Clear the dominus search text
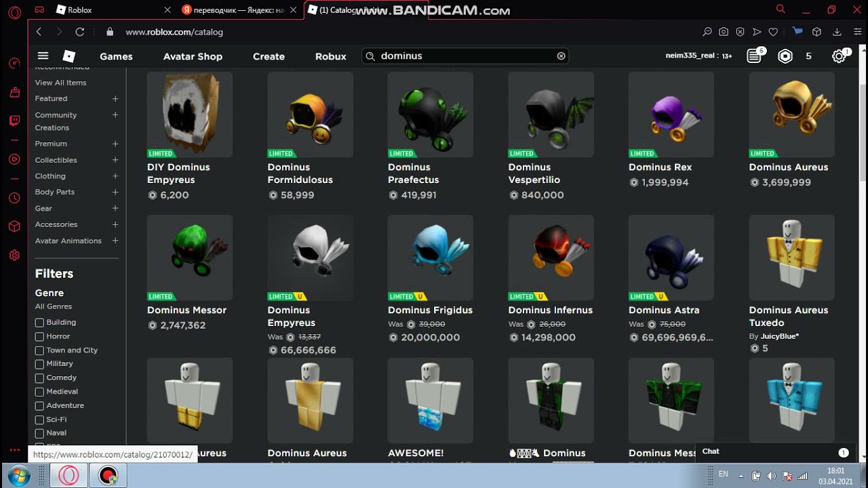 (561, 56)
